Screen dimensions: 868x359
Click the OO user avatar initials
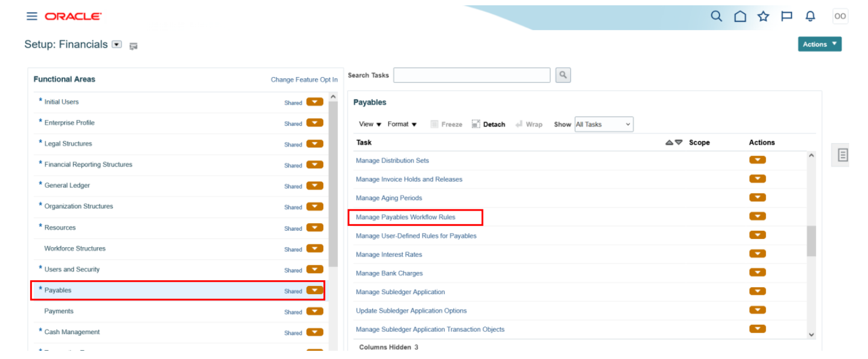click(840, 16)
